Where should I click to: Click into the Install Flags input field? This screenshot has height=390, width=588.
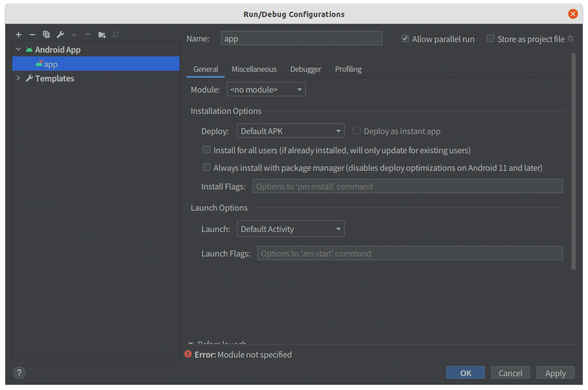(x=407, y=186)
